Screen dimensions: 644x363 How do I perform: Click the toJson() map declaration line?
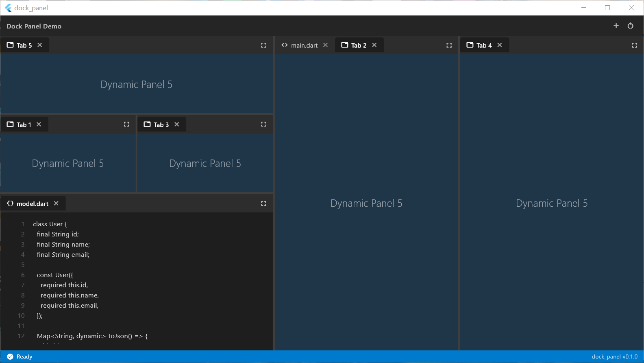[92, 336]
